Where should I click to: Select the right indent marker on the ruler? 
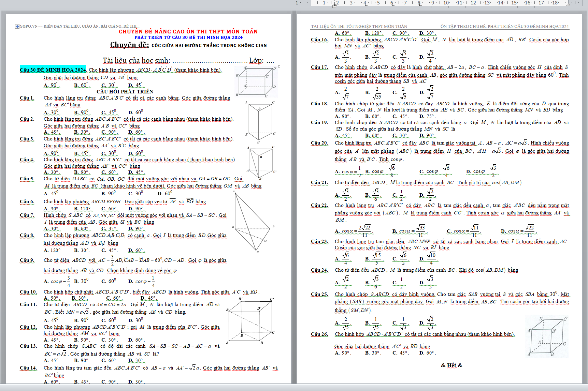pos(568,4)
